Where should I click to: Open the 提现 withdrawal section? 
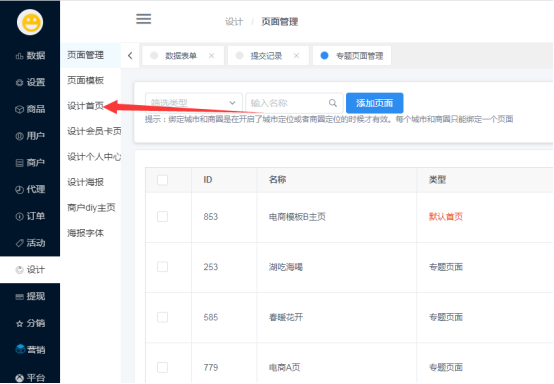[30, 296]
